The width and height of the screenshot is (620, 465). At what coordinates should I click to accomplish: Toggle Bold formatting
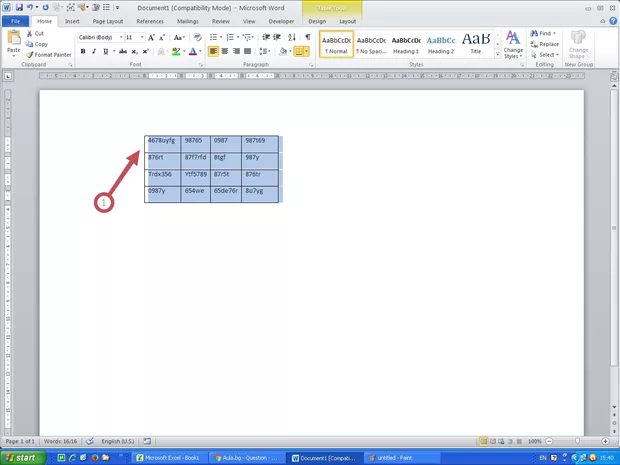[x=81, y=51]
